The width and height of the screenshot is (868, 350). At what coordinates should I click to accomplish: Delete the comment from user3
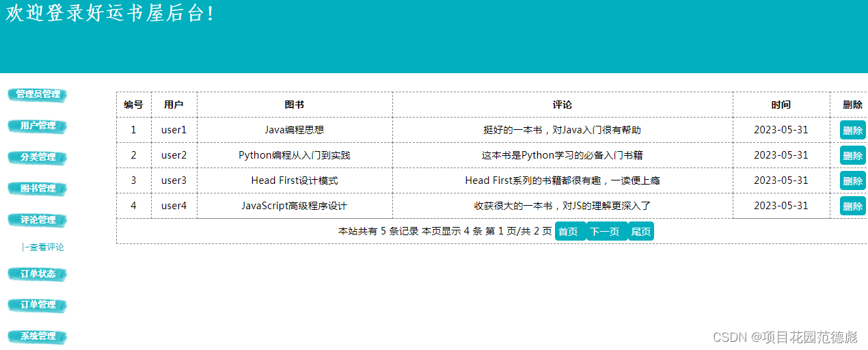852,180
